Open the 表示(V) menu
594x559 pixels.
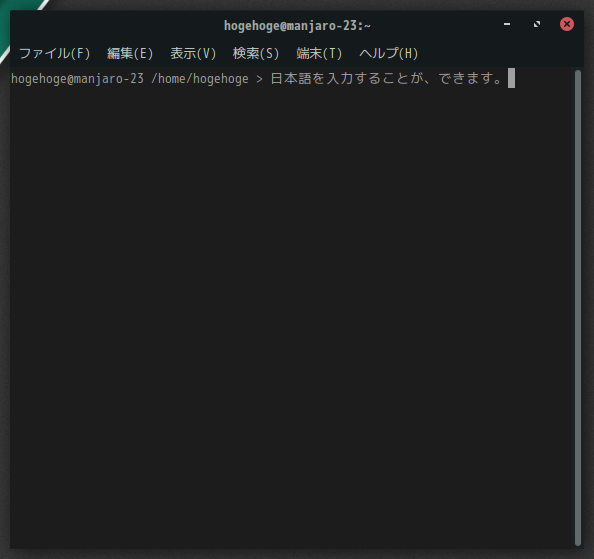pos(193,53)
